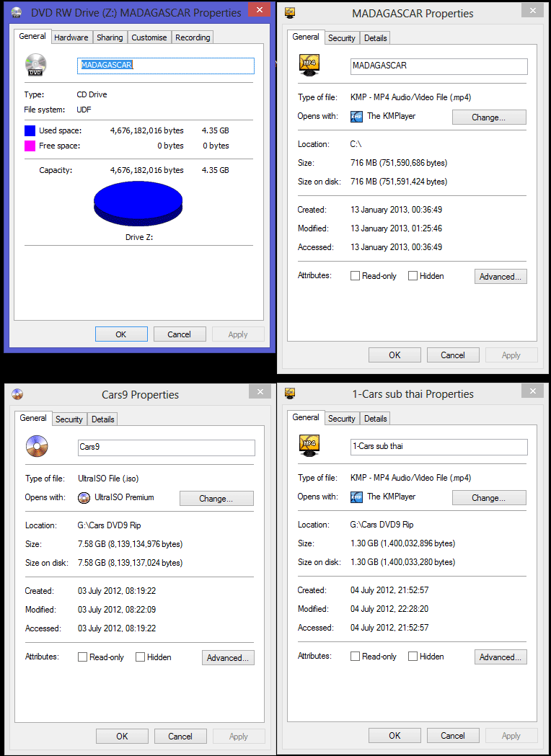Click the MADAGASCAR file name field
The image size is (551, 756).
click(x=439, y=66)
